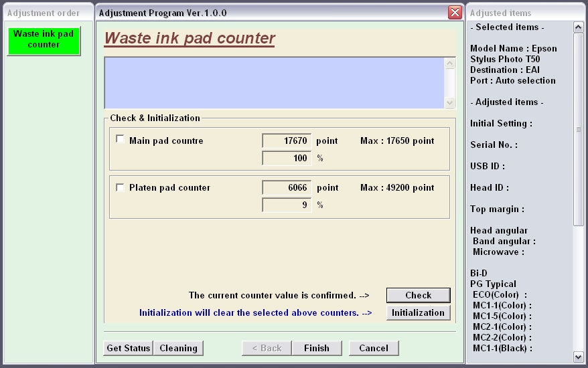Image resolution: width=588 pixels, height=368 pixels.
Task: Click the Platen pad point value field
Action: (287, 188)
